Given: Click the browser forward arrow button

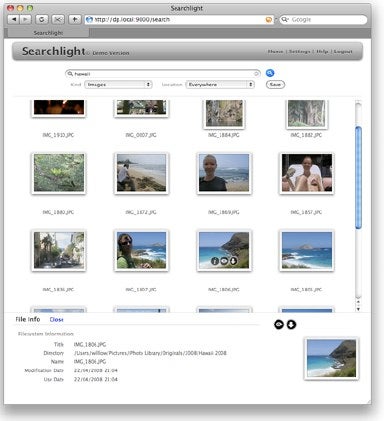Looking at the screenshot, I should click(25, 19).
